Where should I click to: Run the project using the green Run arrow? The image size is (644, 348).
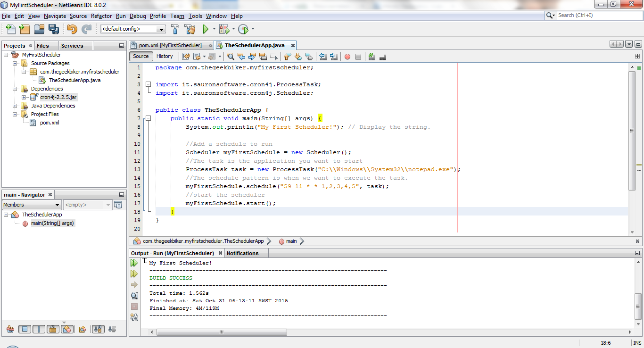[206, 29]
